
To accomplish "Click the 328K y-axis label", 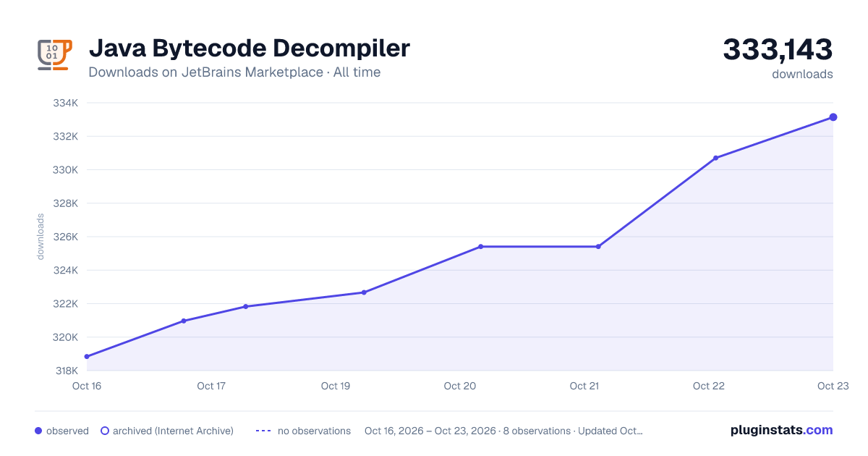I will 65,203.
